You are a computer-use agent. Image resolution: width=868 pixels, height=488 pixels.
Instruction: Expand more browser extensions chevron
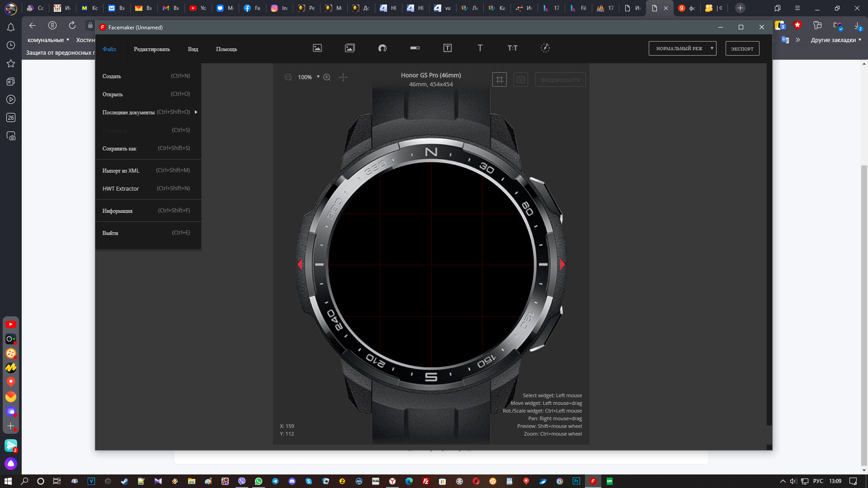(x=798, y=40)
